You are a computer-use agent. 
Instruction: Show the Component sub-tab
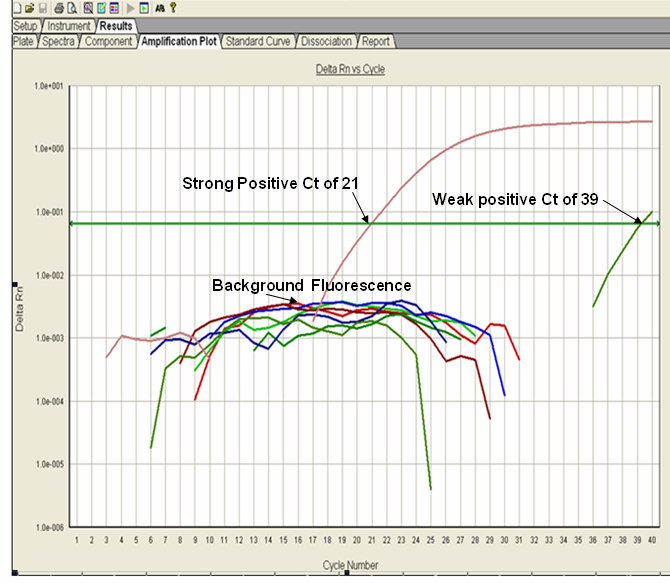[109, 41]
